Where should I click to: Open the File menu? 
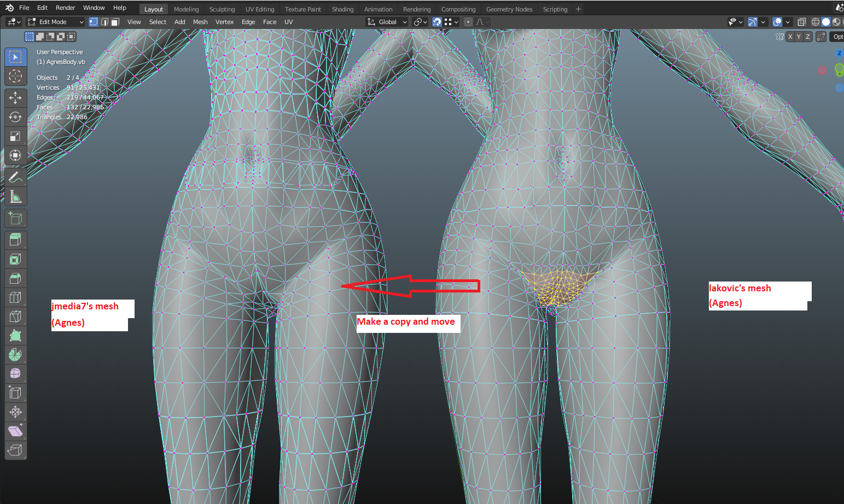click(x=24, y=8)
